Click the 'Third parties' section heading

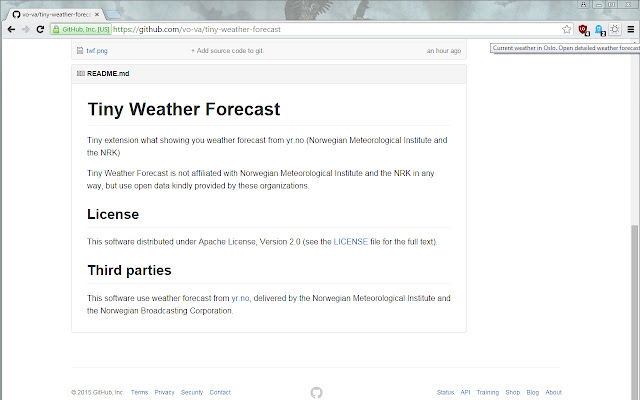point(129,270)
